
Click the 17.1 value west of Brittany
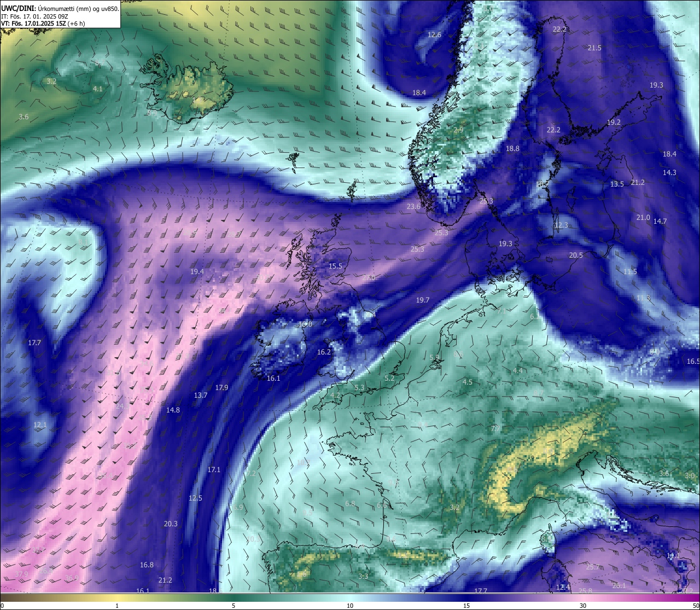214,469
